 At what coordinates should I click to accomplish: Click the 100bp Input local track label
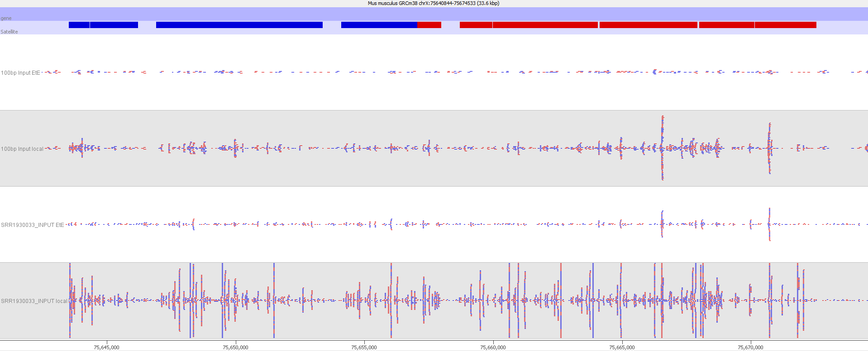point(22,149)
